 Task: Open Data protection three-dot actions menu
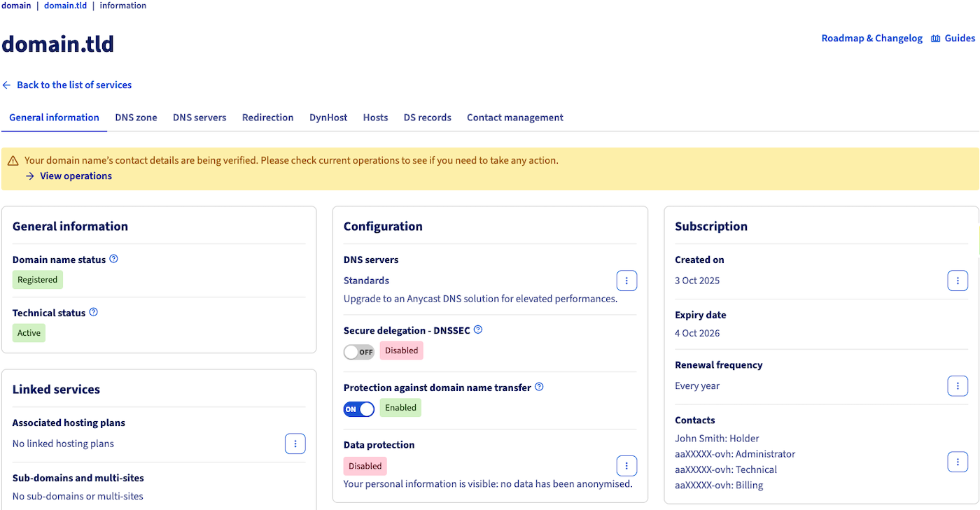click(626, 465)
